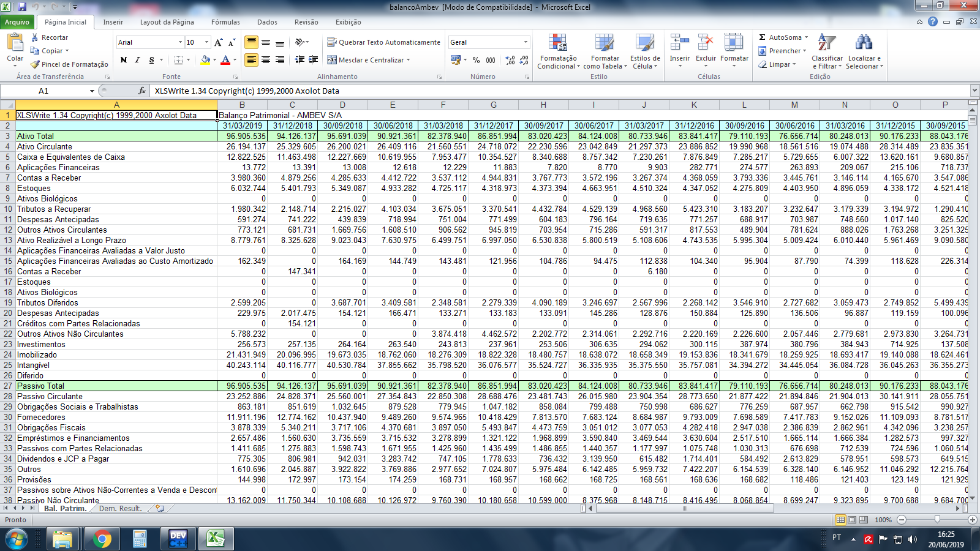Open text orientation options
Screen dimensions: 980x551
[x=301, y=42]
